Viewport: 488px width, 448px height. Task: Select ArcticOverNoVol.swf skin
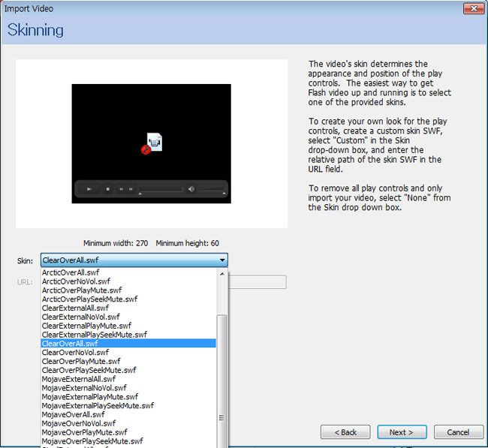click(128, 281)
